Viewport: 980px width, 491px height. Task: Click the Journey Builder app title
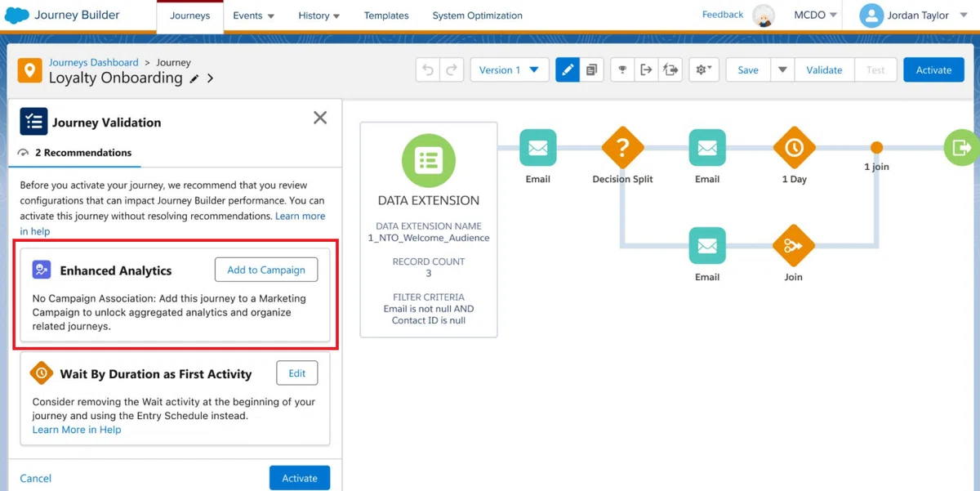[78, 15]
